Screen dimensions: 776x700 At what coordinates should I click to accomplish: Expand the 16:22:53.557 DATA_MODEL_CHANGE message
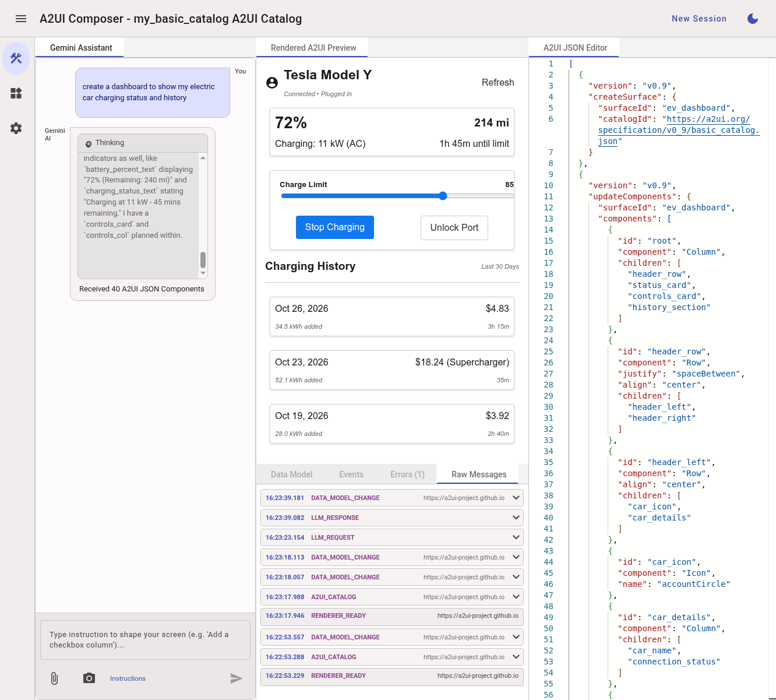392,637
